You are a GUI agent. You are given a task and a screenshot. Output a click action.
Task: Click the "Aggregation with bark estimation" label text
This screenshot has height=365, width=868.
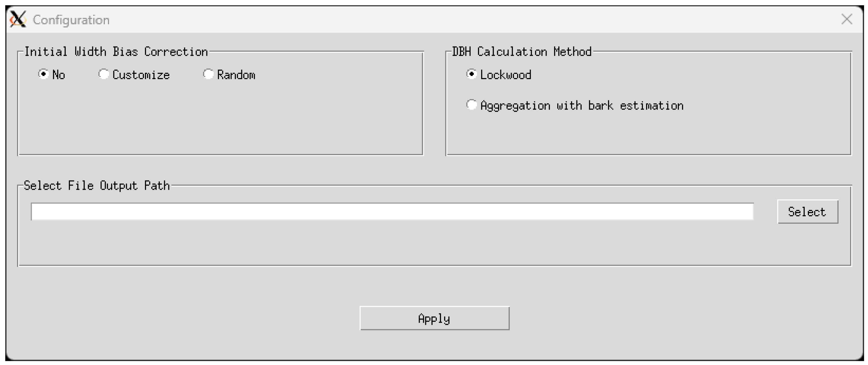click(582, 106)
